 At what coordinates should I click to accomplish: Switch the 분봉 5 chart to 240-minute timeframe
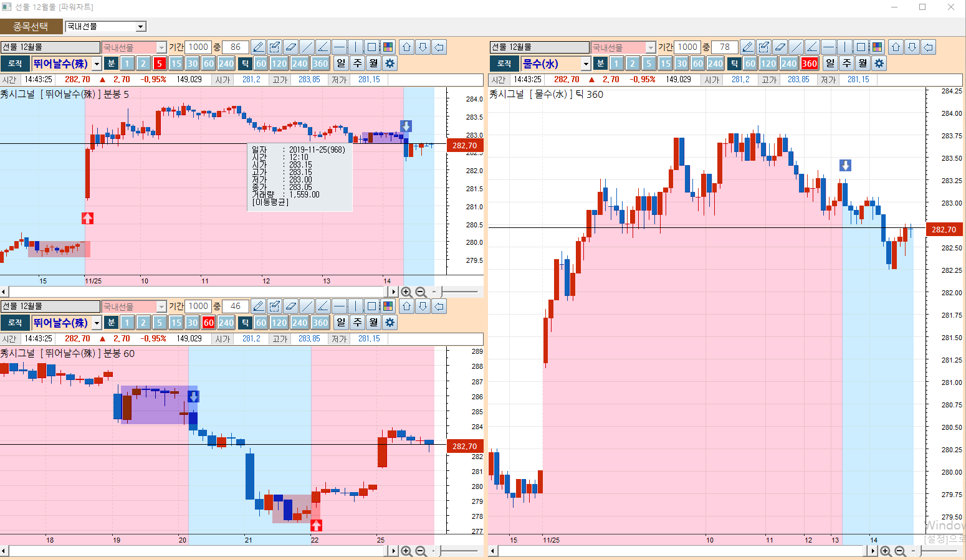tap(226, 64)
